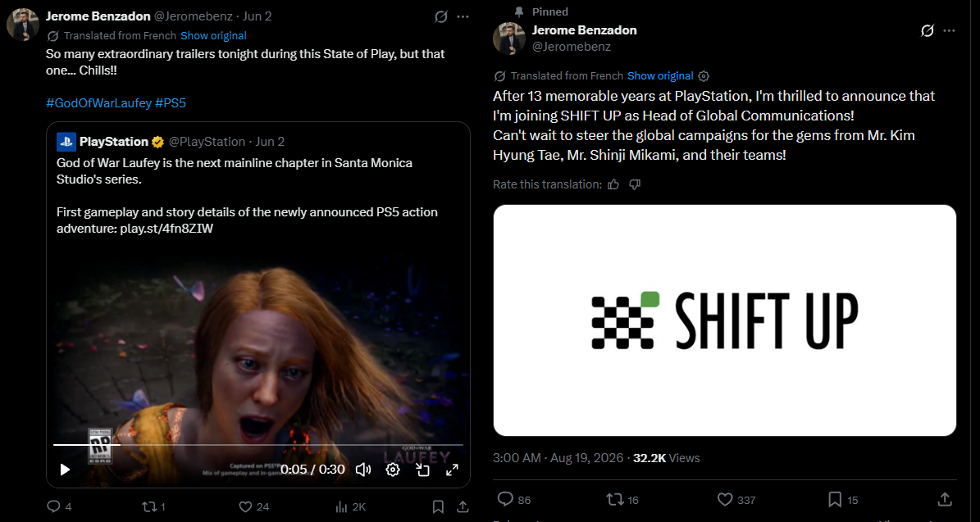Share the pinned SHIFT UP post
This screenshot has width=980, height=522.
tap(944, 499)
